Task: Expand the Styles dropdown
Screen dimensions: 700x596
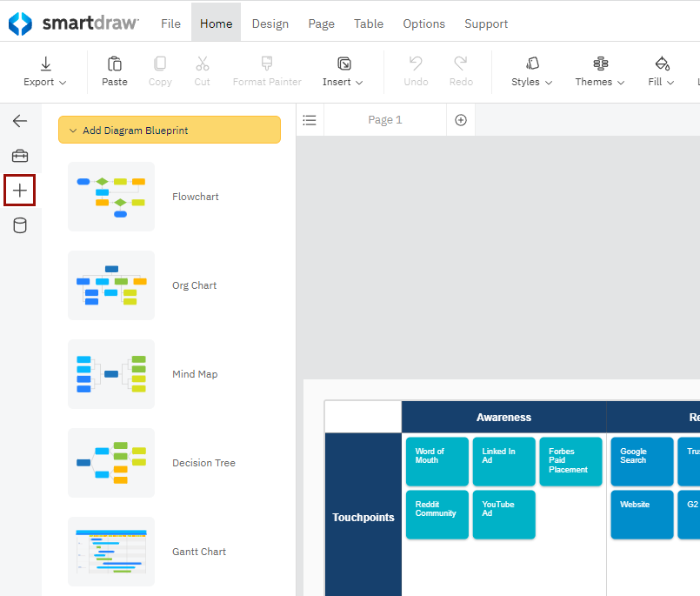Action: tap(531, 71)
